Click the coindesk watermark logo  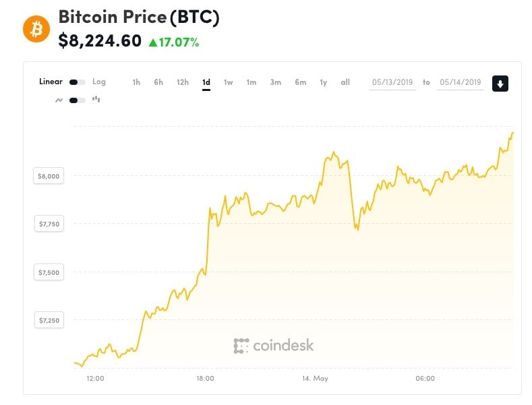(x=274, y=346)
